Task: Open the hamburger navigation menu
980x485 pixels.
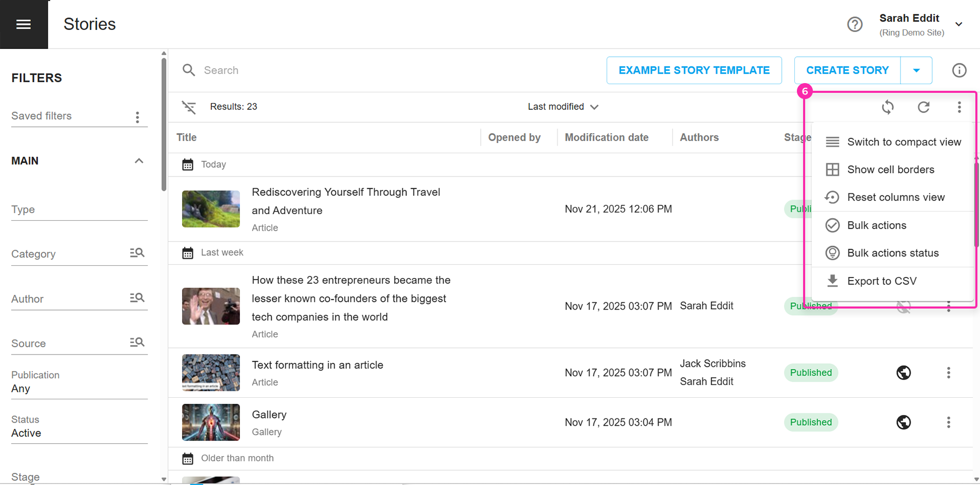Action: coord(24,24)
